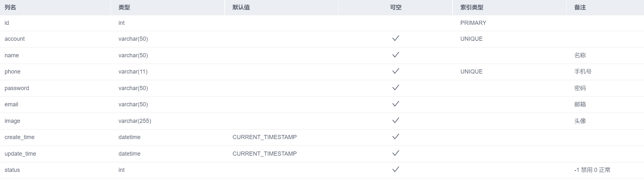The height and width of the screenshot is (183, 644).
Task: Click the 备注 column header
Action: [580, 7]
